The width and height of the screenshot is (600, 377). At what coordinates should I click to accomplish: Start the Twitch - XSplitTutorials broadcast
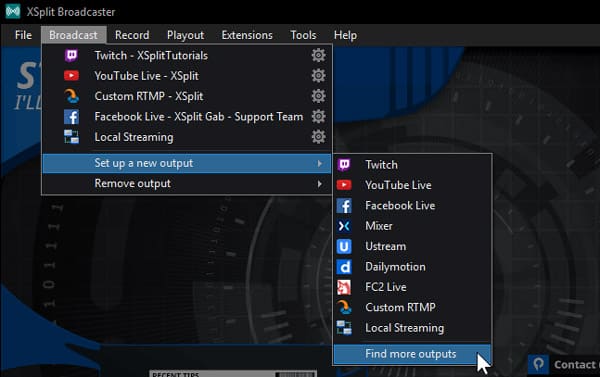[x=187, y=55]
